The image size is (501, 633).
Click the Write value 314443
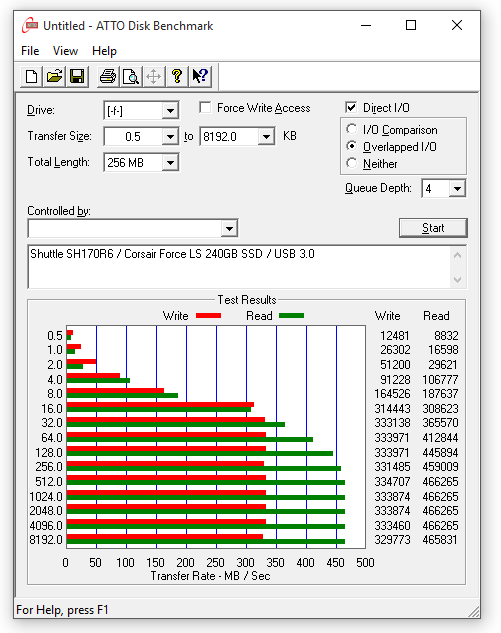pos(392,409)
